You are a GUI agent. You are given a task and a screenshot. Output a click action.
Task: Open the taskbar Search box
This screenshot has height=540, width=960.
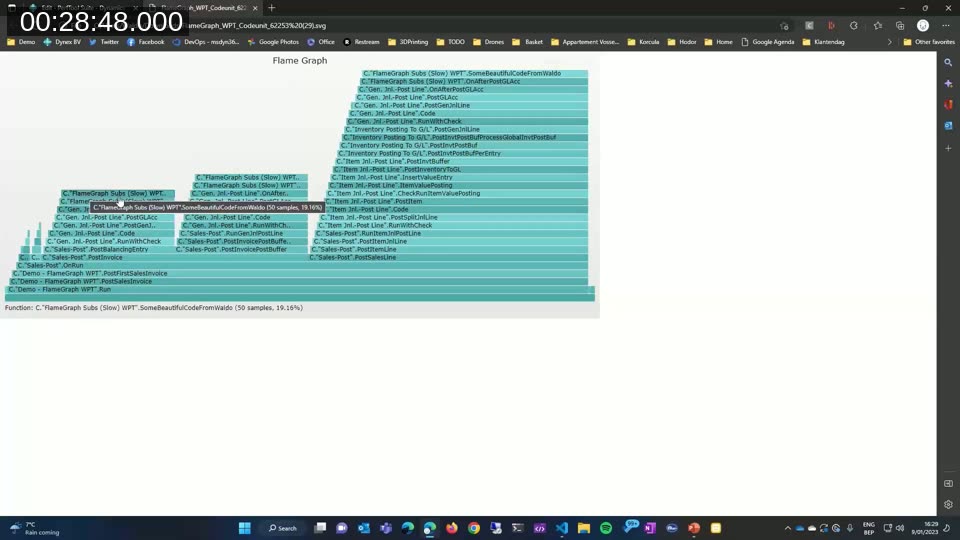point(283,528)
